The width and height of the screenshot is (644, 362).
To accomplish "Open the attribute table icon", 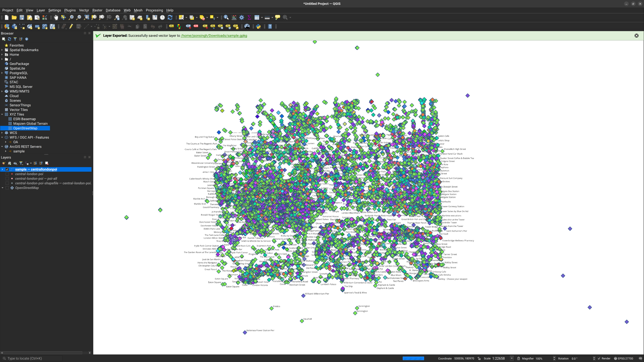I will pos(257,17).
